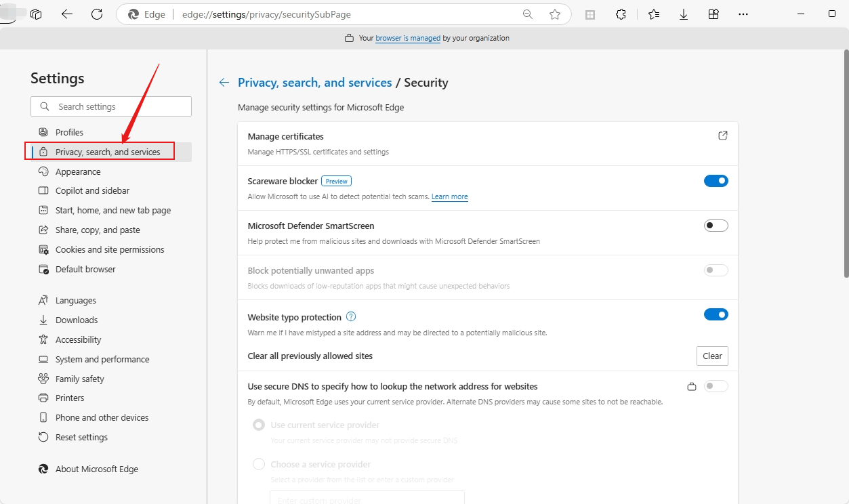Open the tab actions menu icon
The width and height of the screenshot is (849, 504).
[x=36, y=14]
